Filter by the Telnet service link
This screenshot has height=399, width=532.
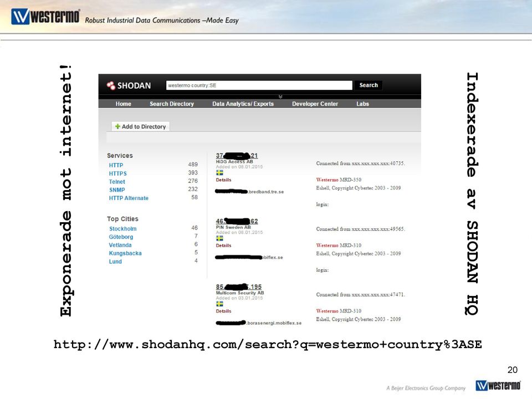point(117,182)
